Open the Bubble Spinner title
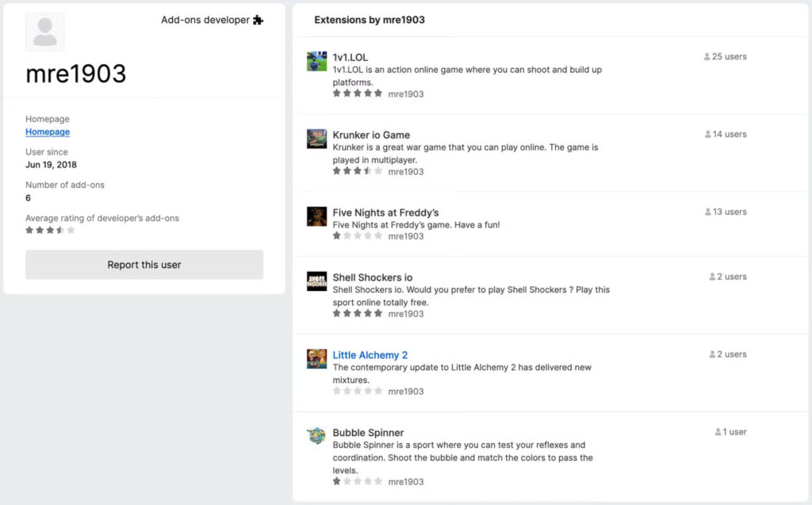The height and width of the screenshot is (505, 812). point(368,433)
